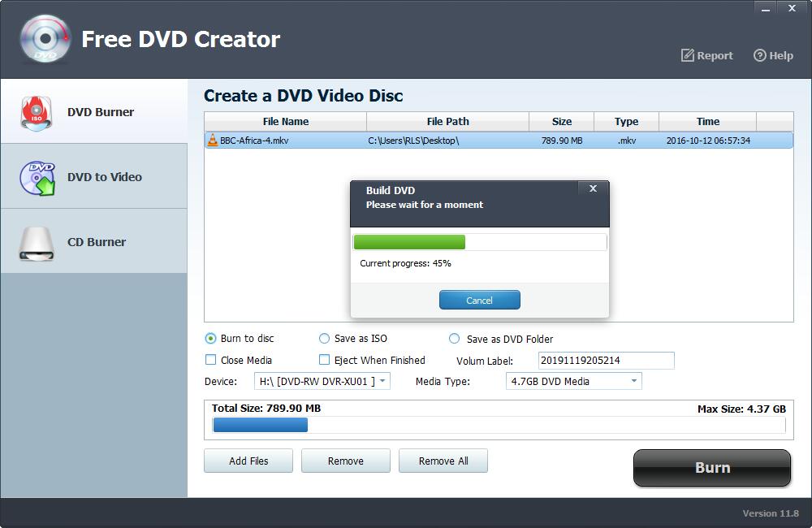The width and height of the screenshot is (812, 528).
Task: Click the Remove button
Action: coord(346,461)
